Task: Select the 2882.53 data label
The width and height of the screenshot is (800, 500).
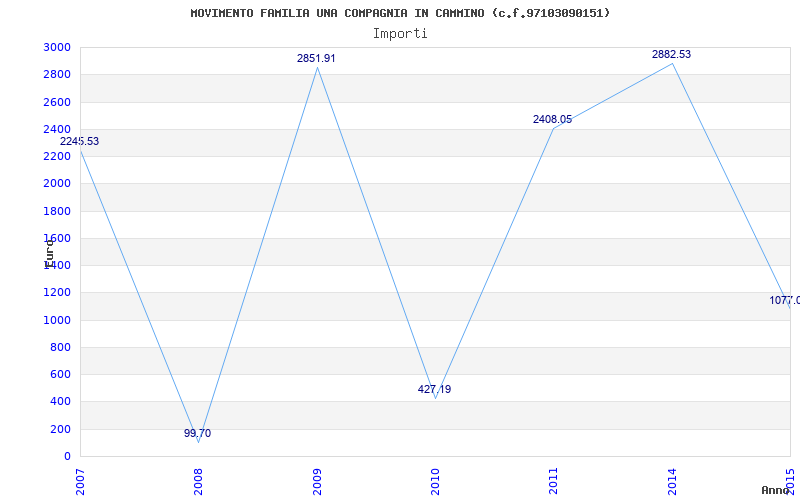Action: 671,54
